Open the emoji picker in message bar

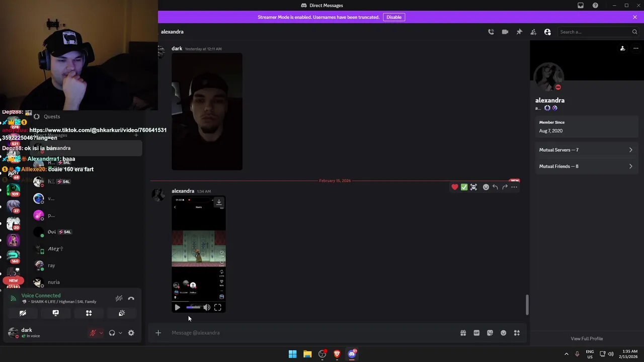[503, 333]
